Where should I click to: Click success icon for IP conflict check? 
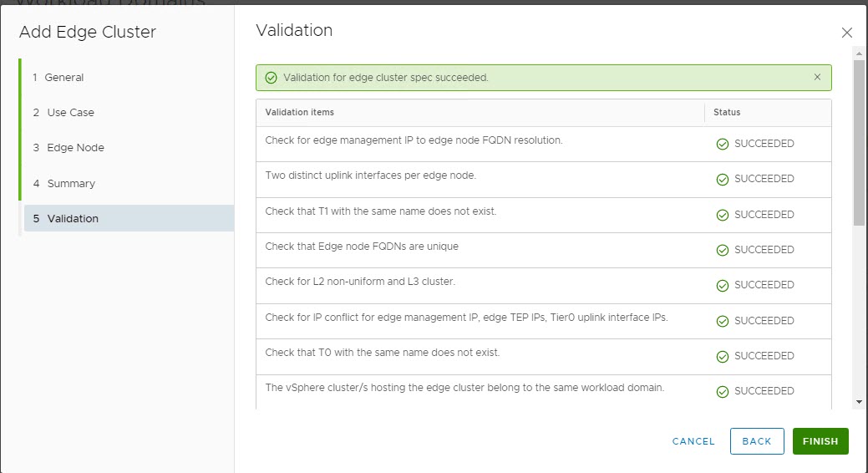click(x=723, y=321)
